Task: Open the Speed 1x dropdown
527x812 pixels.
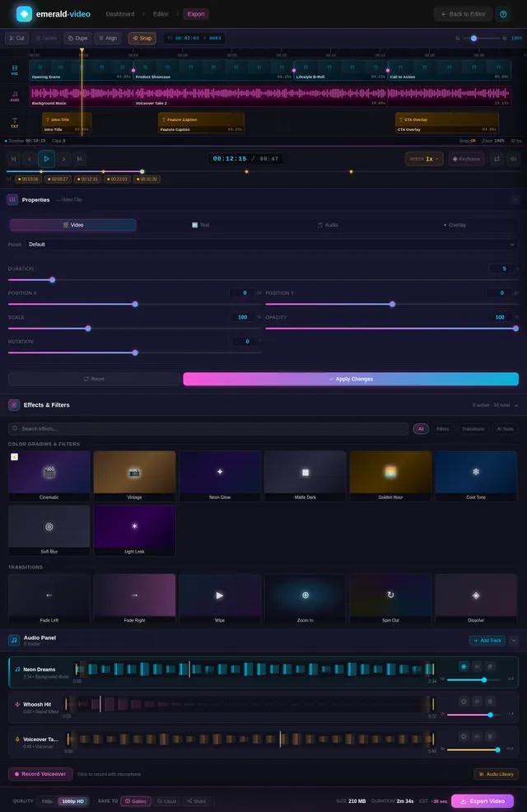Action: [424, 159]
